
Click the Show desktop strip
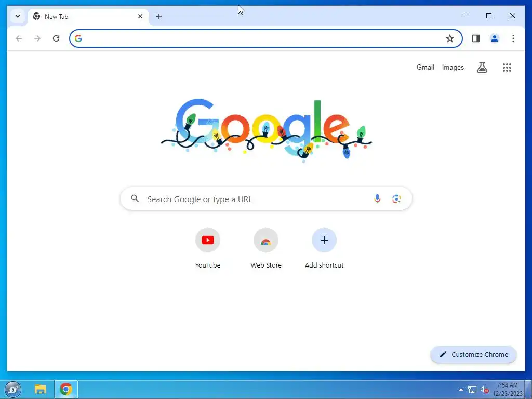[528, 390]
